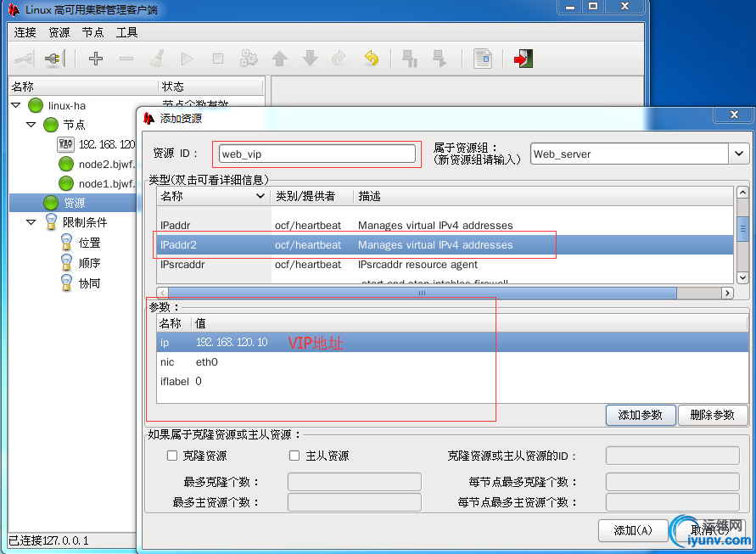Screen dimensions: 756x554
Task: Click the 资源 ID input field
Action: 317,154
